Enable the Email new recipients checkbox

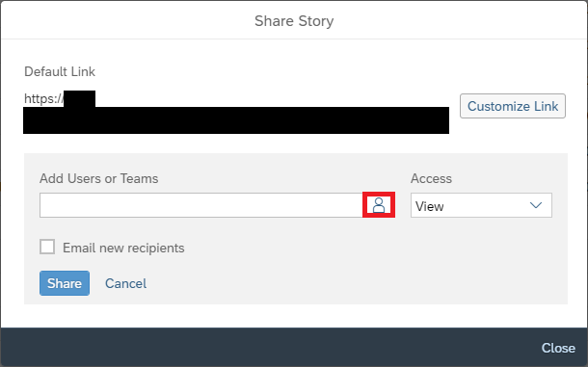47,247
